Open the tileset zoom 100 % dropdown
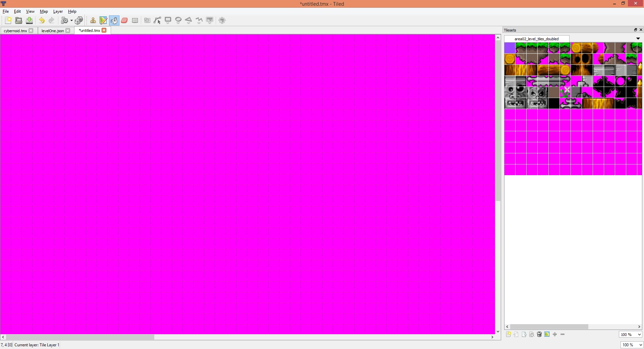The width and height of the screenshot is (644, 349). click(631, 335)
